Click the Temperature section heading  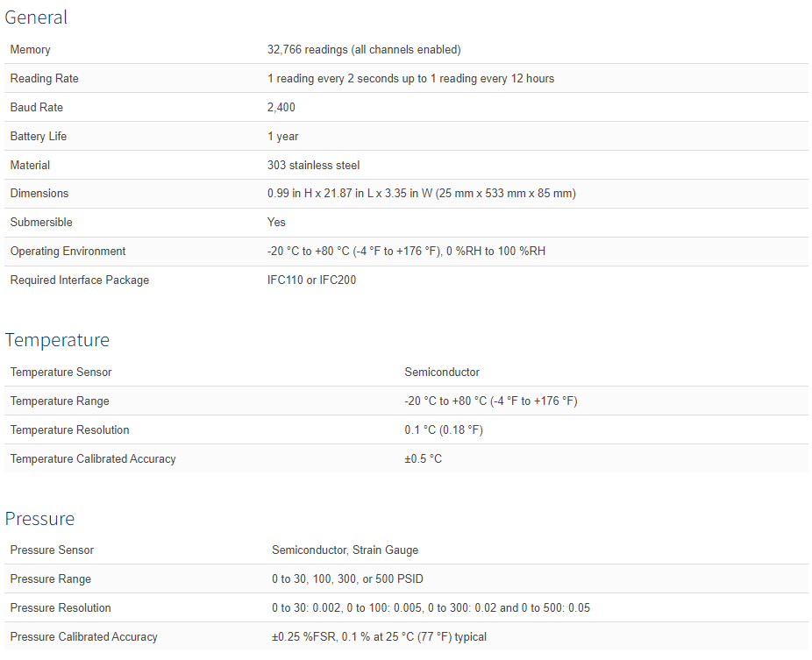57,340
